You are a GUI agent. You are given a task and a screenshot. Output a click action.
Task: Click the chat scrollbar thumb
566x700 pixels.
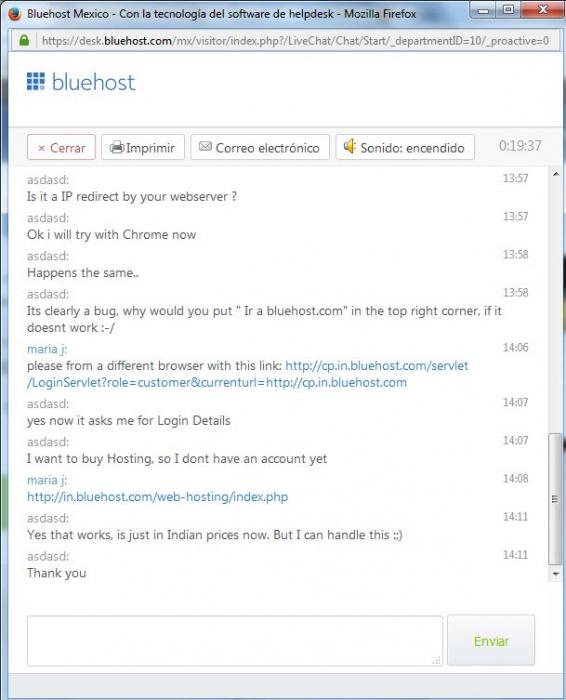point(555,499)
